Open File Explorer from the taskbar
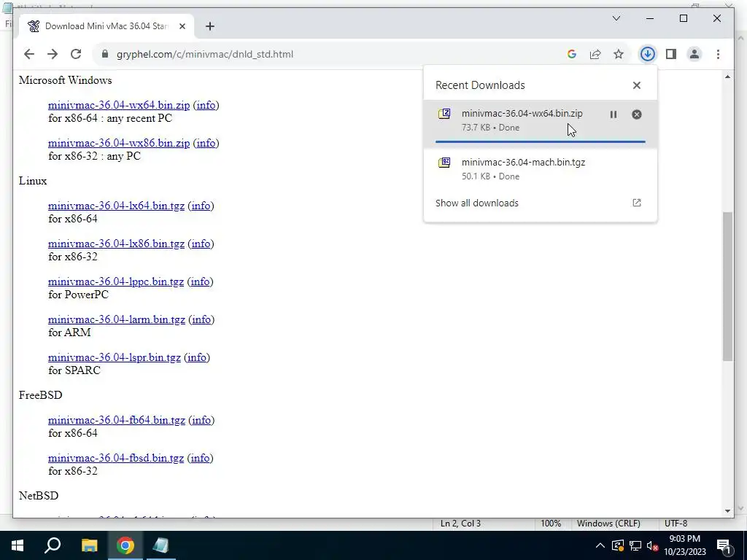 coord(89,545)
